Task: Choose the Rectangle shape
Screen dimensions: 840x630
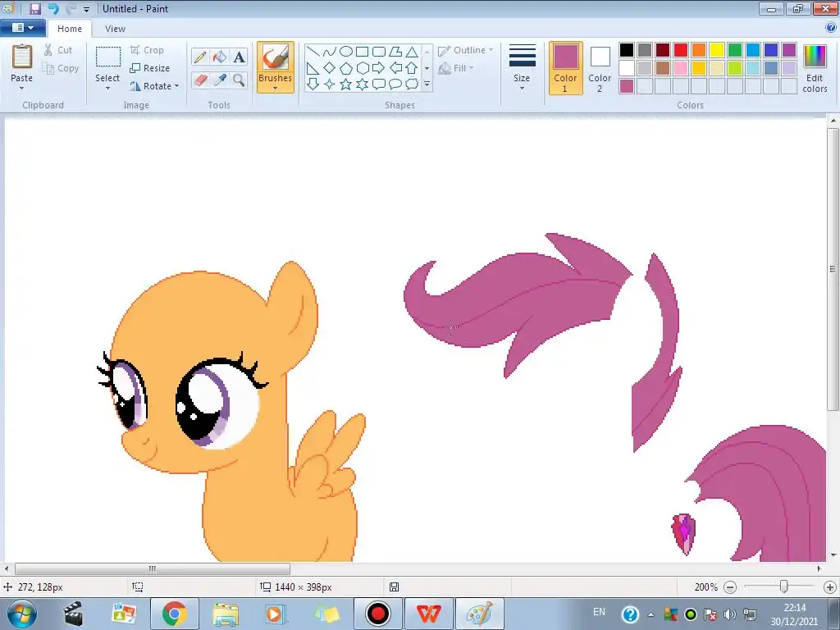Action: pyautogui.click(x=362, y=52)
